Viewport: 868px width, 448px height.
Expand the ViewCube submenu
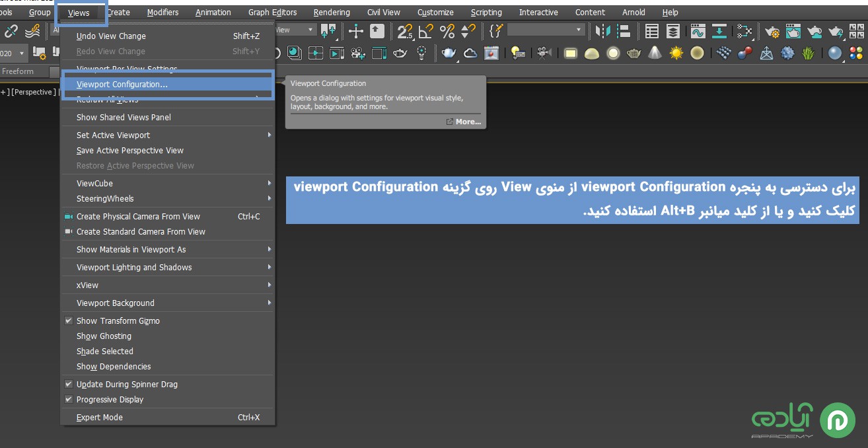(x=168, y=183)
